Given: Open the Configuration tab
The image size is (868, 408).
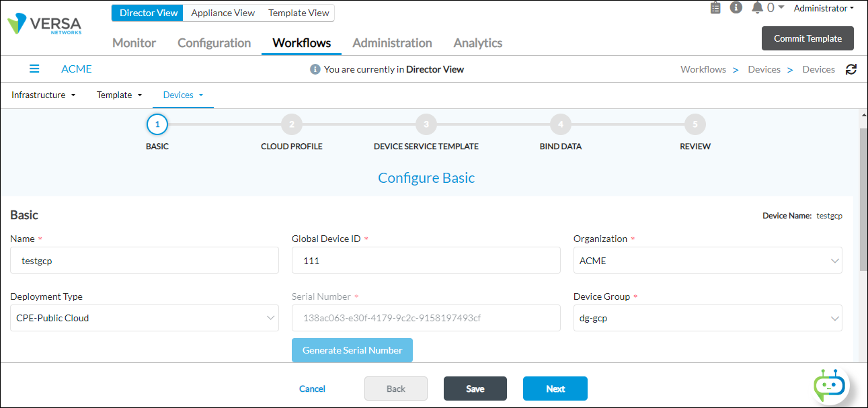Looking at the screenshot, I should (214, 43).
